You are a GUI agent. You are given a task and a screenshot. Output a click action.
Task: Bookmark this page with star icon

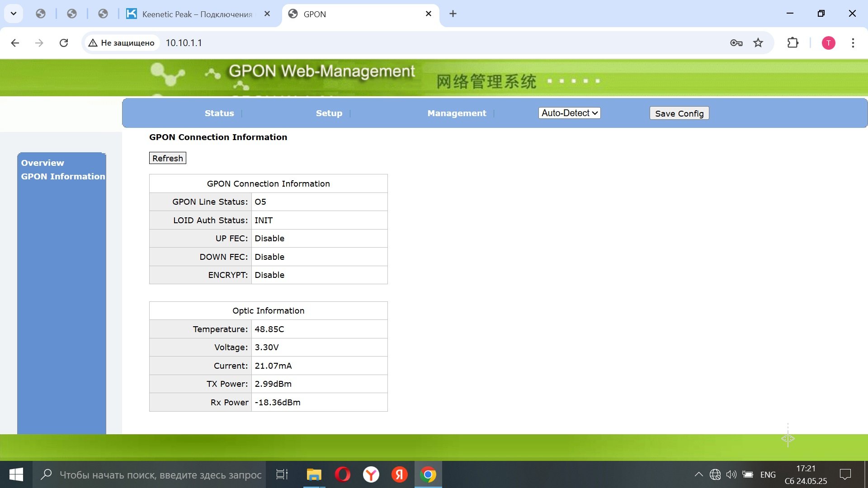[x=758, y=43]
